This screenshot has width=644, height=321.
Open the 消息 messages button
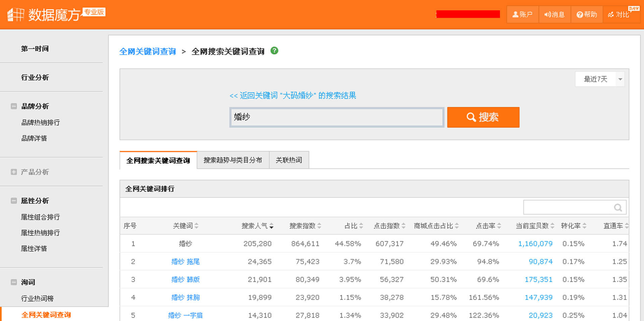pyautogui.click(x=554, y=14)
